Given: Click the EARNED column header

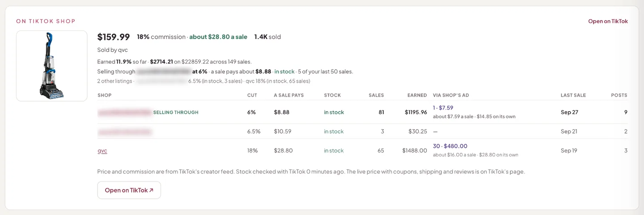Looking at the screenshot, I should [x=417, y=95].
